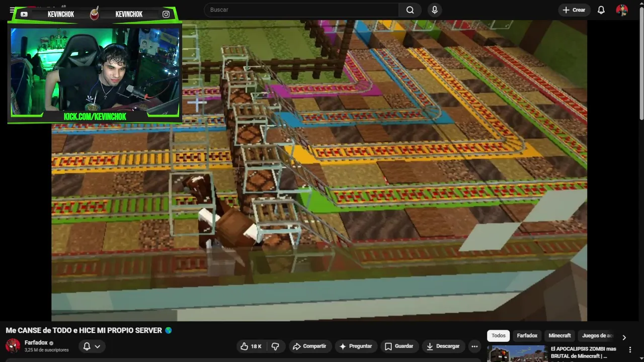
Task: Select the Minecraft filter chip
Action: [x=559, y=336]
